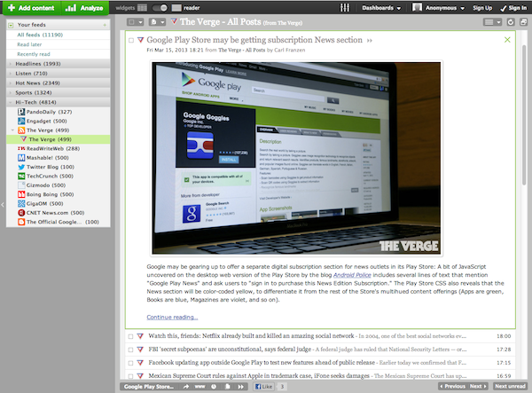Select The Official Google feed icon
This screenshot has width=532, height=393.
click(21, 222)
